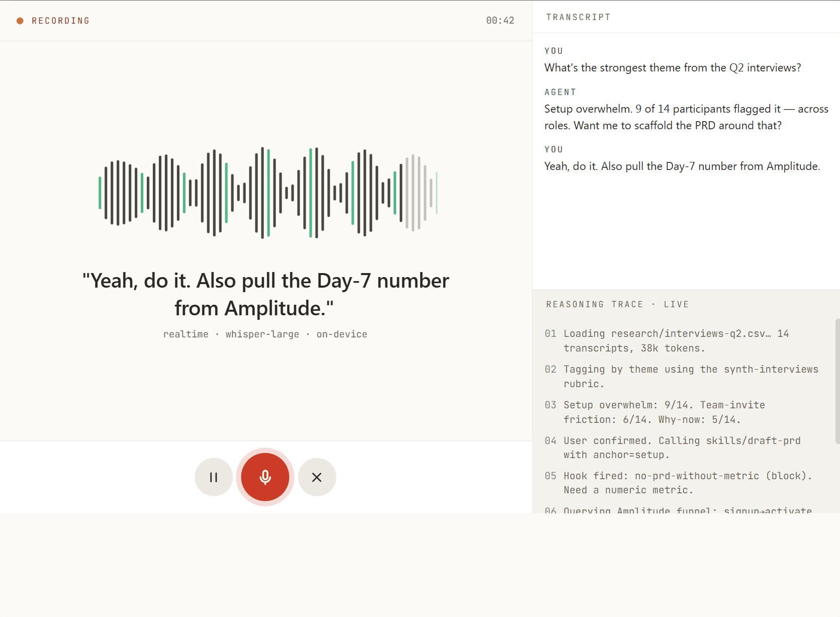The image size is (840, 617).
Task: Click the red microphone button
Action: click(x=265, y=477)
